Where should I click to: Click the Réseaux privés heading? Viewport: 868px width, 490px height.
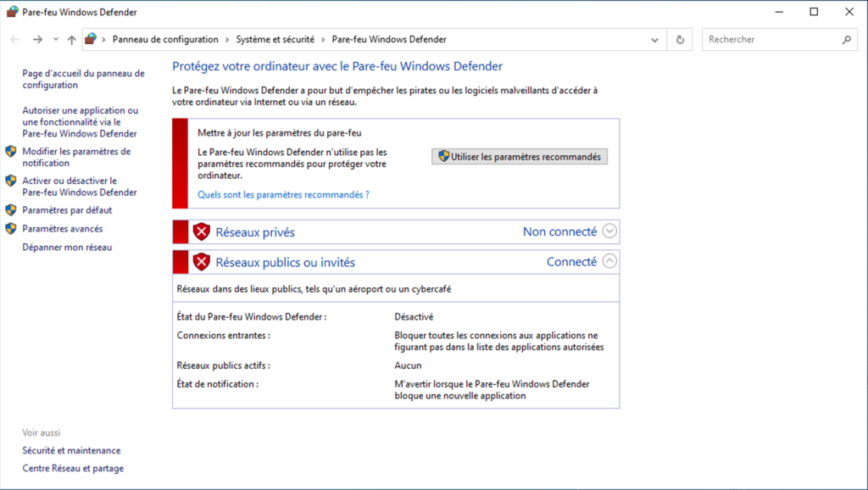point(255,232)
